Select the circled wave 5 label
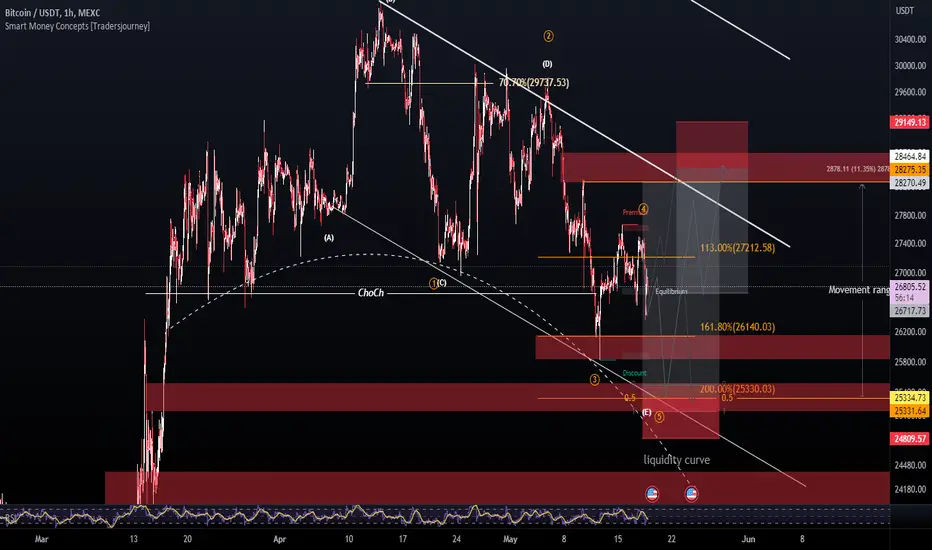 pos(659,417)
